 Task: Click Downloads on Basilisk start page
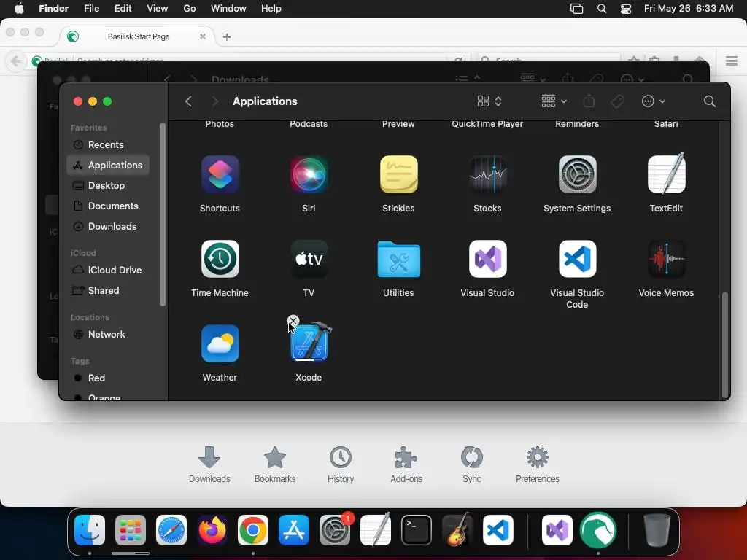click(x=209, y=464)
